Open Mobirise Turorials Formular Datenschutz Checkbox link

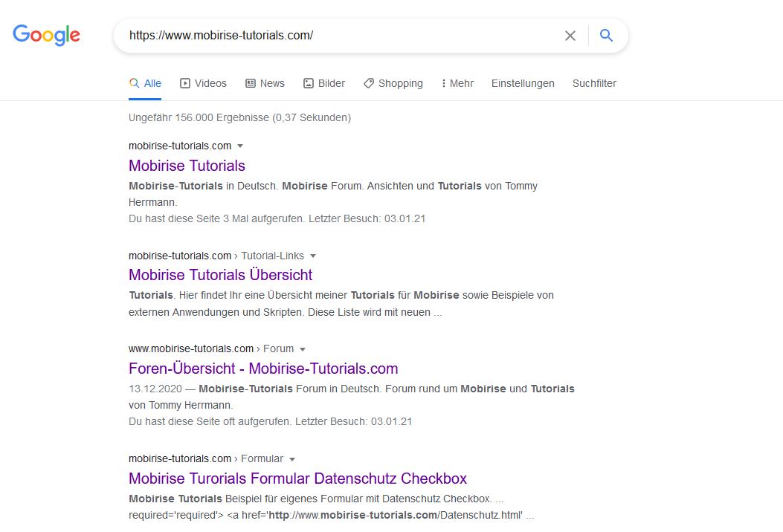[297, 479]
